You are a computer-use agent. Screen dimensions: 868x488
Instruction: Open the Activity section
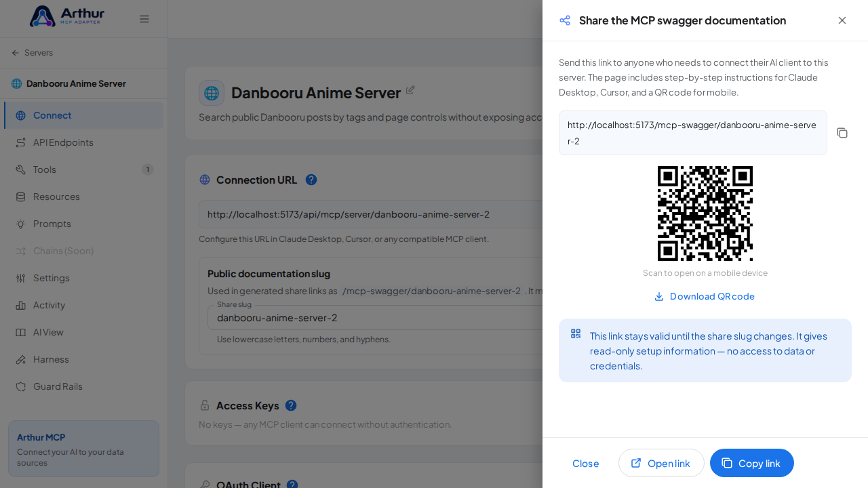(x=84, y=305)
